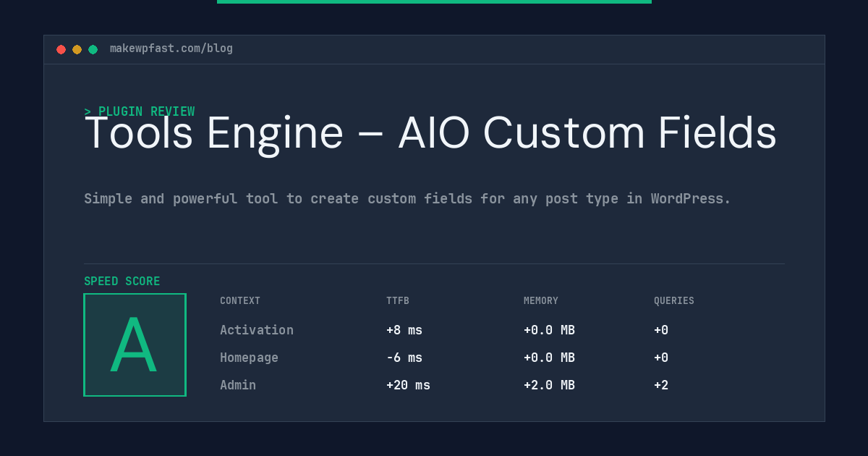Click the '-6 ms' Homepage TTFB value
Viewport: 868px width, 456px height.
tap(404, 358)
